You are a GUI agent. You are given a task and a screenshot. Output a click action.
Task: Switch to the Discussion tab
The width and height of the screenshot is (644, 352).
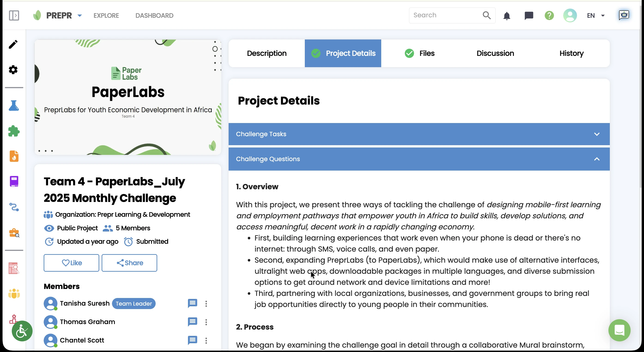(x=495, y=53)
